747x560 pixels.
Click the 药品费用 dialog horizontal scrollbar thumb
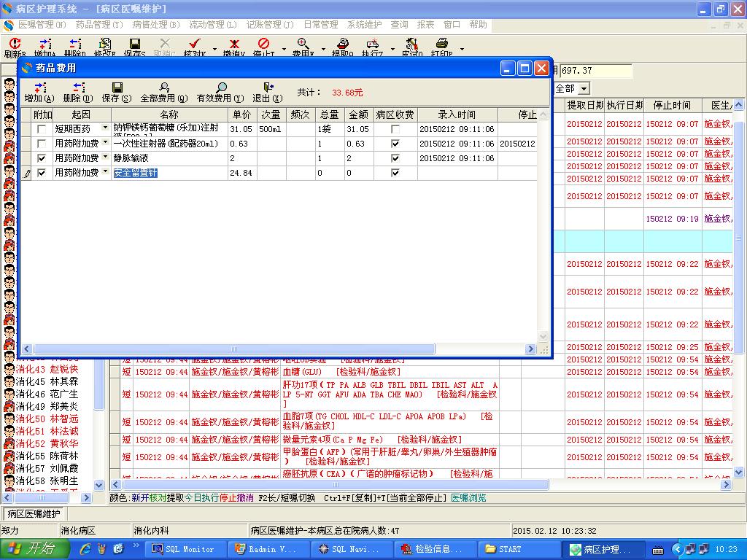(x=234, y=349)
